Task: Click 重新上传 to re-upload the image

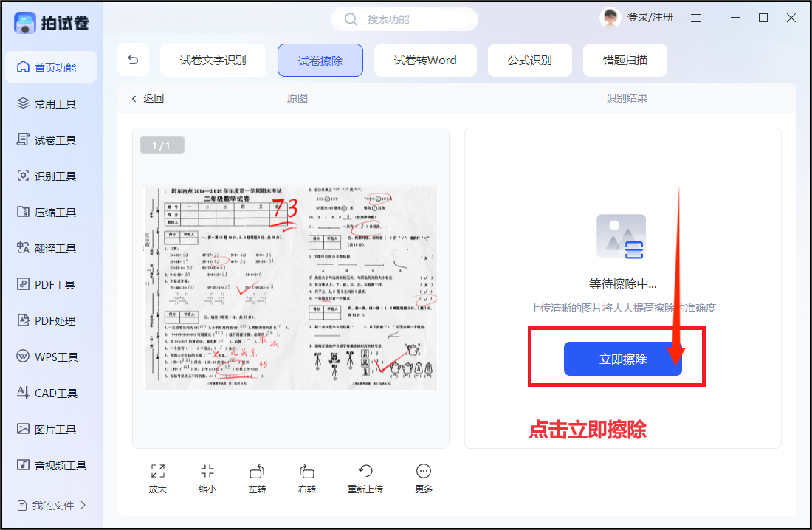Action: click(365, 478)
